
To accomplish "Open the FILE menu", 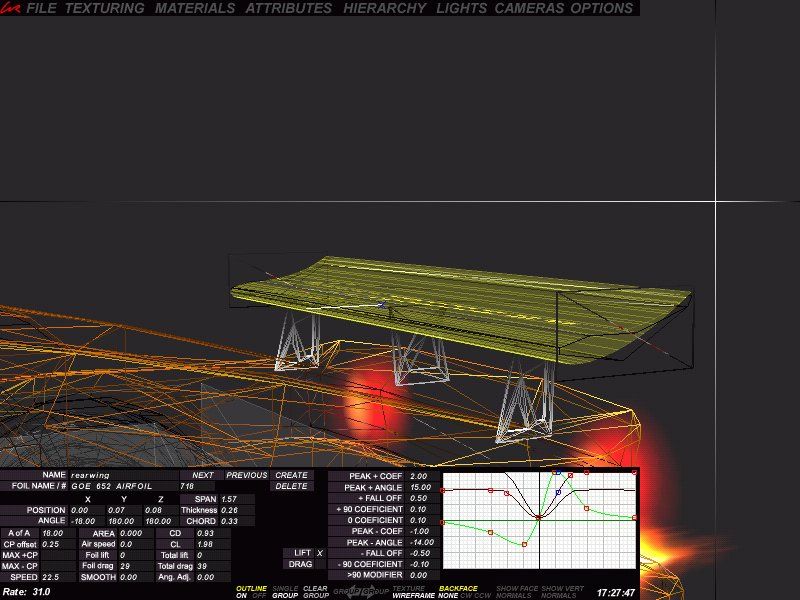I will pyautogui.click(x=41, y=8).
